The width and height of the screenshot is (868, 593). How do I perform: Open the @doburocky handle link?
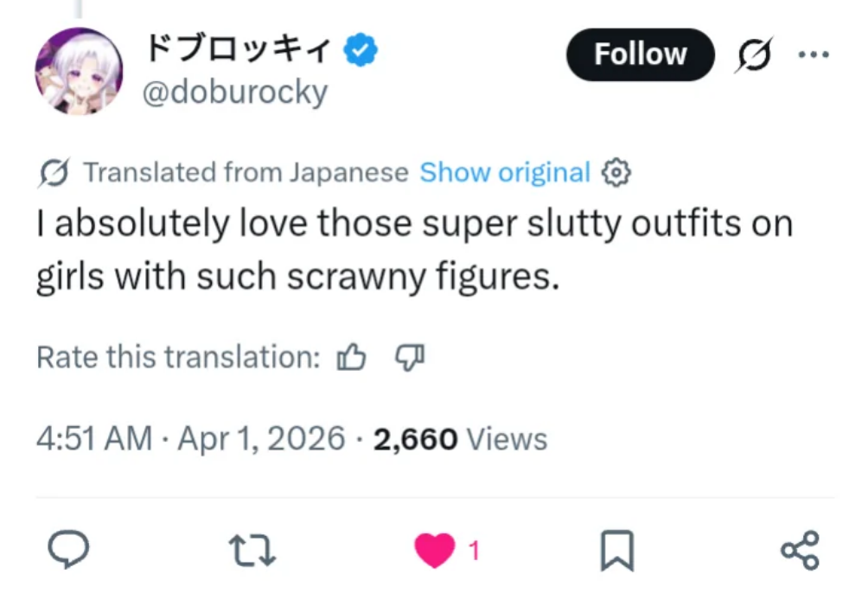[x=235, y=92]
